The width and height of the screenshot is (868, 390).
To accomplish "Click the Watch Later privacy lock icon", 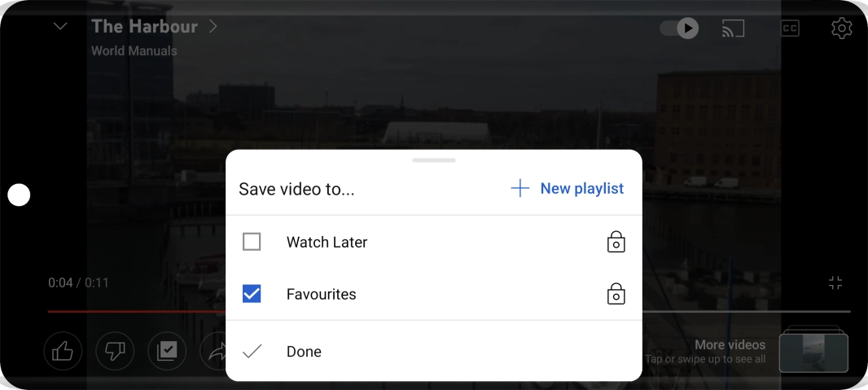I will [616, 242].
